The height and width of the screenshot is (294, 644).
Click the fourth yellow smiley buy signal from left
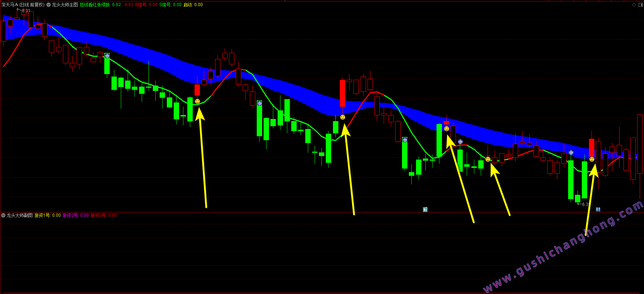tap(488, 159)
